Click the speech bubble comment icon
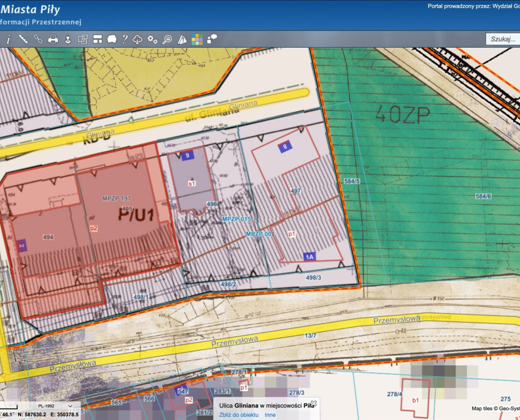This screenshot has width=520, height=420. tap(212, 39)
